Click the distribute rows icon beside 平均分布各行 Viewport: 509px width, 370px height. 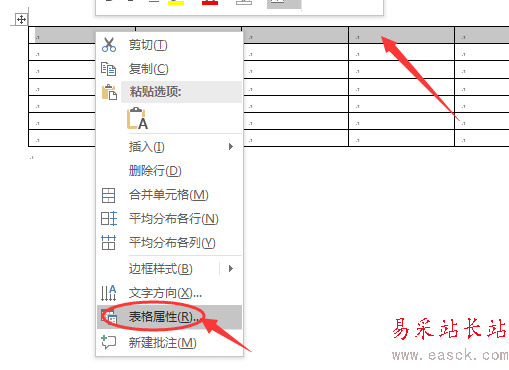click(x=109, y=219)
